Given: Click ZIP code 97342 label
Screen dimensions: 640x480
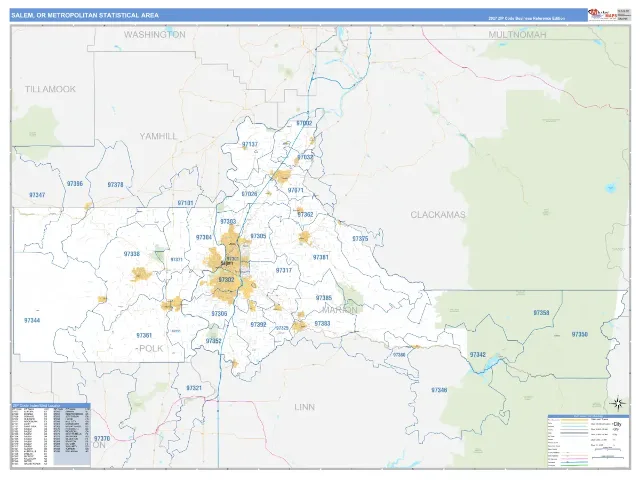Looking at the screenshot, I should (x=478, y=355).
